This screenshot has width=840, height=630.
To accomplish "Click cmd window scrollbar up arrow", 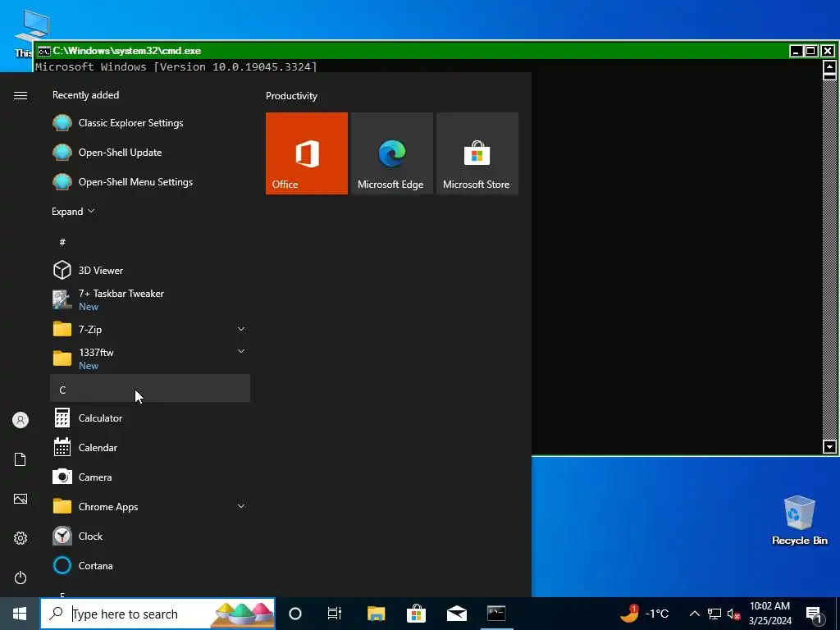I will point(829,67).
